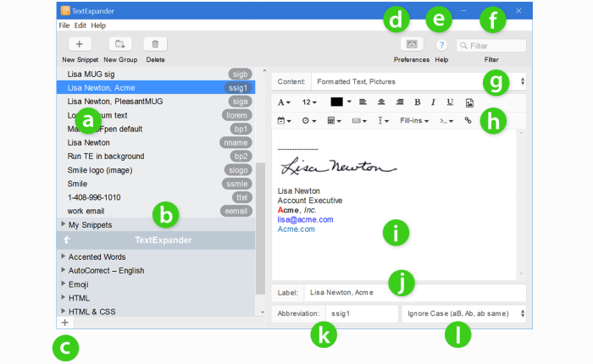
Task: Open the font size 12 dropdown
Action: (x=309, y=102)
